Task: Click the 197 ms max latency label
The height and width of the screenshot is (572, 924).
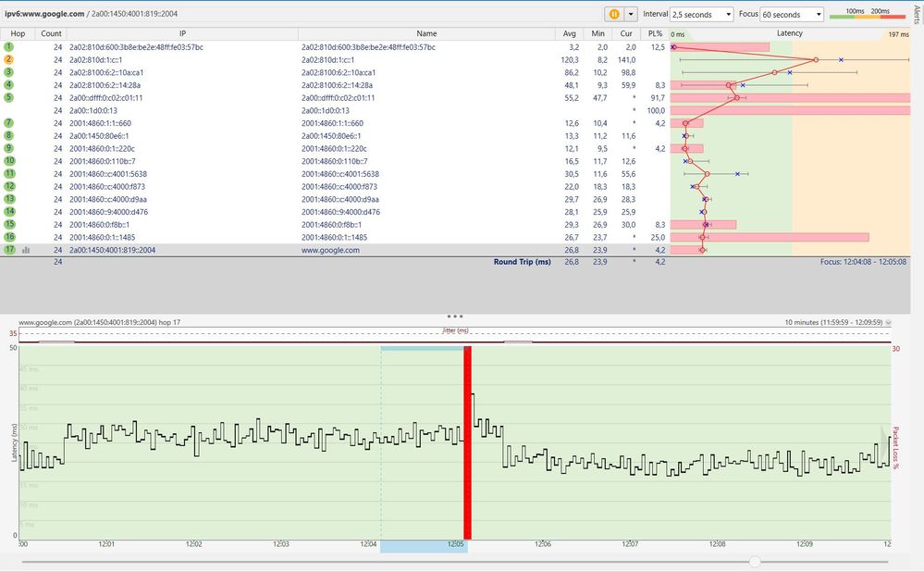Action: (898, 34)
